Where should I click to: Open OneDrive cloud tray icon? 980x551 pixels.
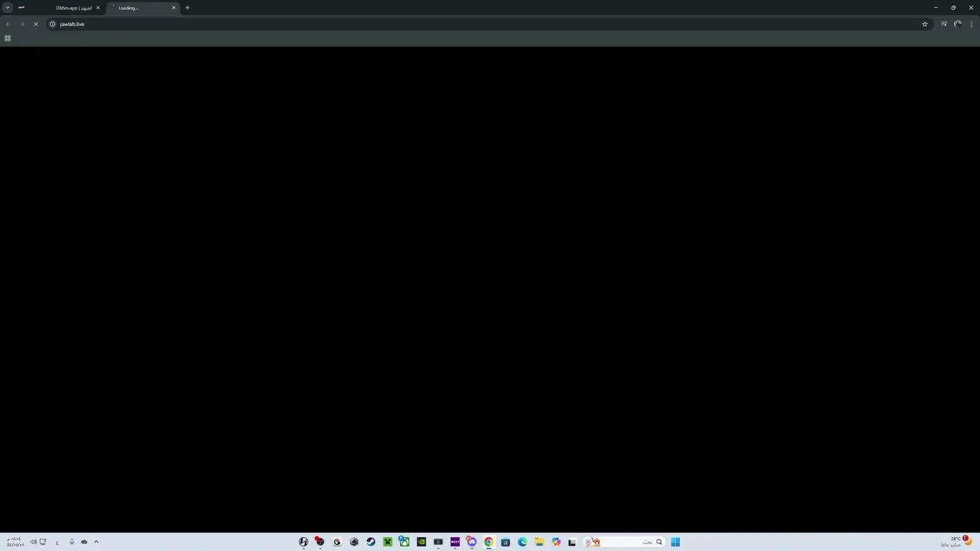point(84,542)
